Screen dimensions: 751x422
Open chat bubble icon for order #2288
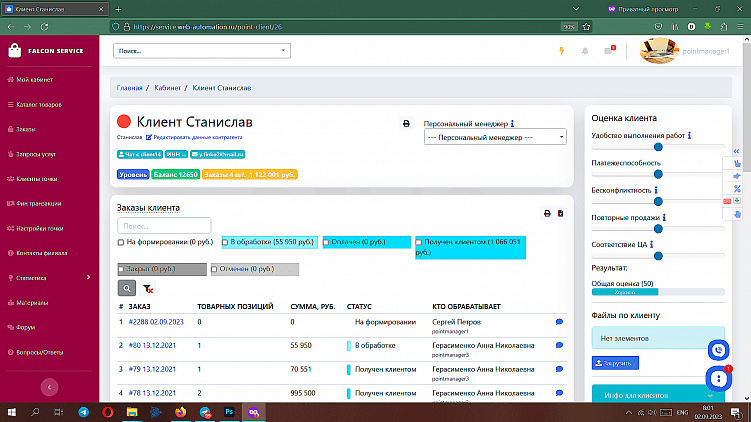(x=559, y=322)
